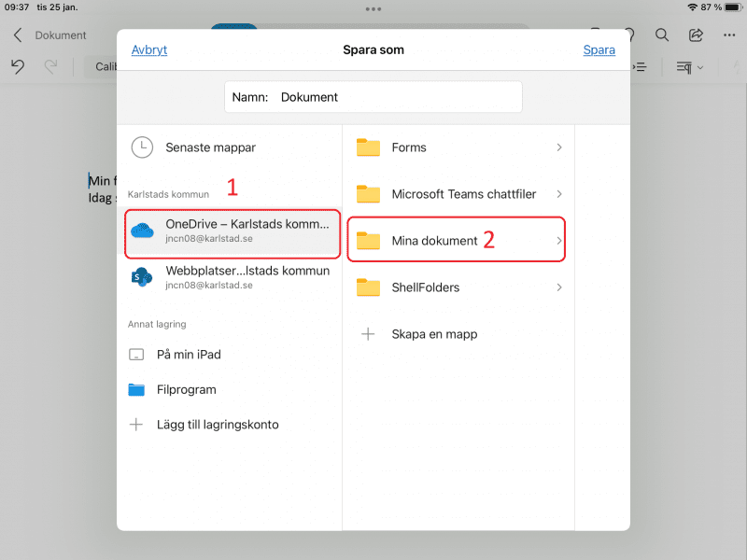Open the Filprogram folder icon
The image size is (747, 560).
pos(136,389)
